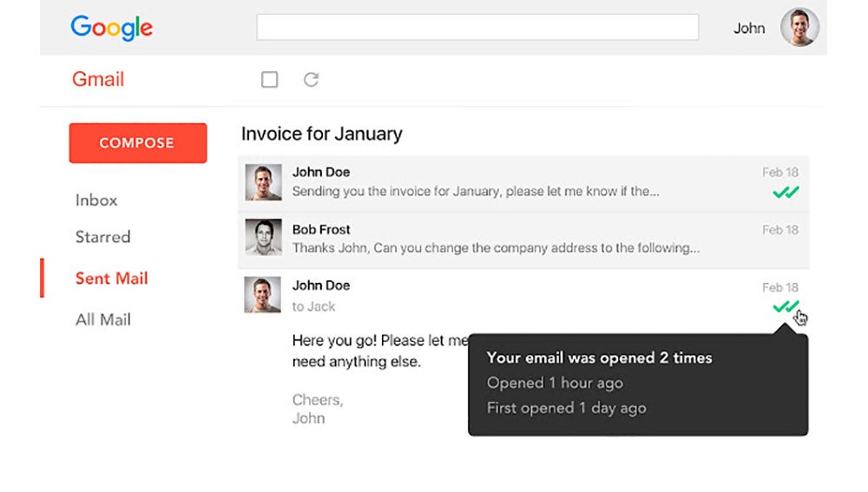Image resolution: width=868 pixels, height=492 pixels.
Task: Click John Doe's avatar on the 'to Jack' message
Action: [262, 294]
